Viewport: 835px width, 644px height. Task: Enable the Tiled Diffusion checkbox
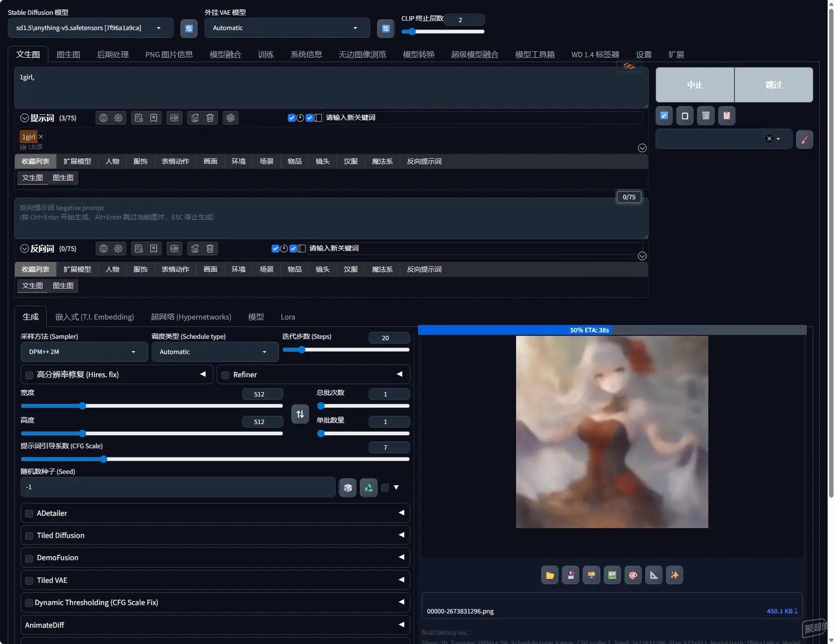pyautogui.click(x=30, y=536)
